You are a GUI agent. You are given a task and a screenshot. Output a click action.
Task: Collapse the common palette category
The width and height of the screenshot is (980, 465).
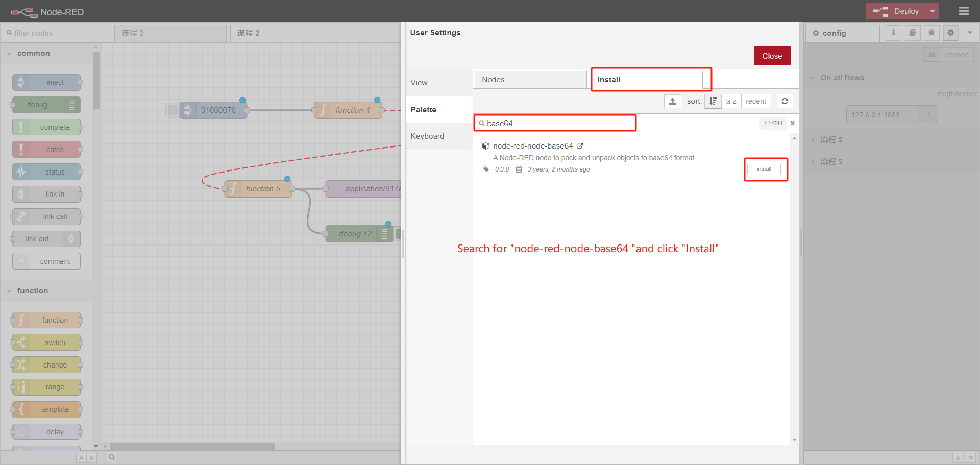46,53
